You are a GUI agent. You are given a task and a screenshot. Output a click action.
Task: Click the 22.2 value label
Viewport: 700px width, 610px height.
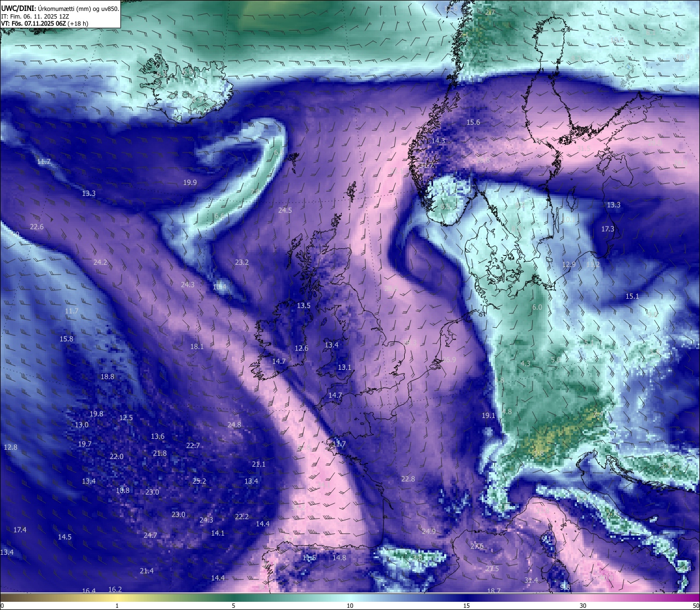coord(242,517)
